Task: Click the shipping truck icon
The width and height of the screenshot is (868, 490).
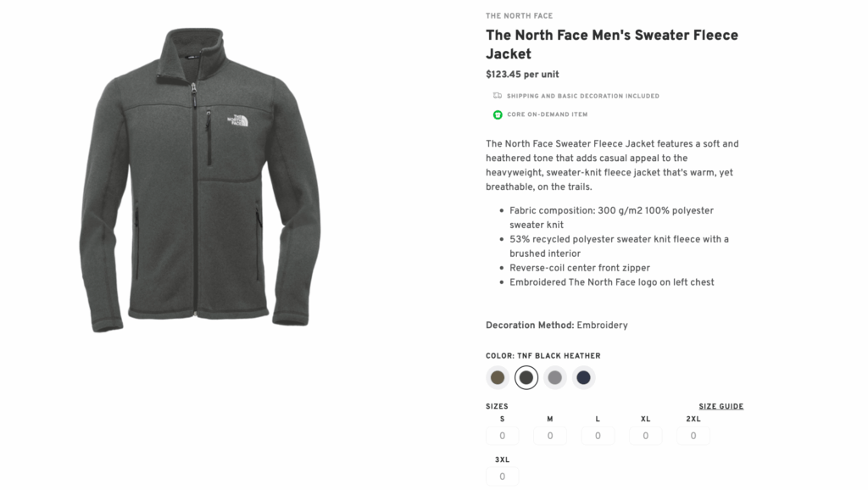Action: click(x=493, y=96)
